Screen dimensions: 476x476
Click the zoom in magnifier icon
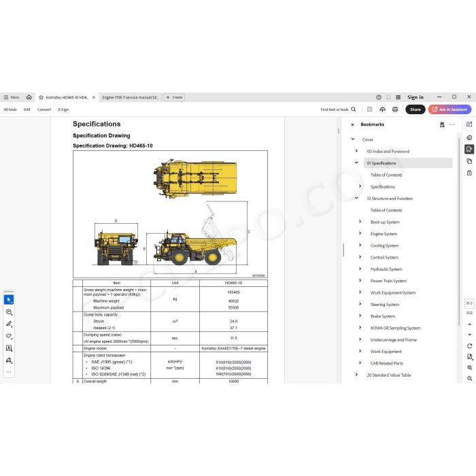click(469, 368)
